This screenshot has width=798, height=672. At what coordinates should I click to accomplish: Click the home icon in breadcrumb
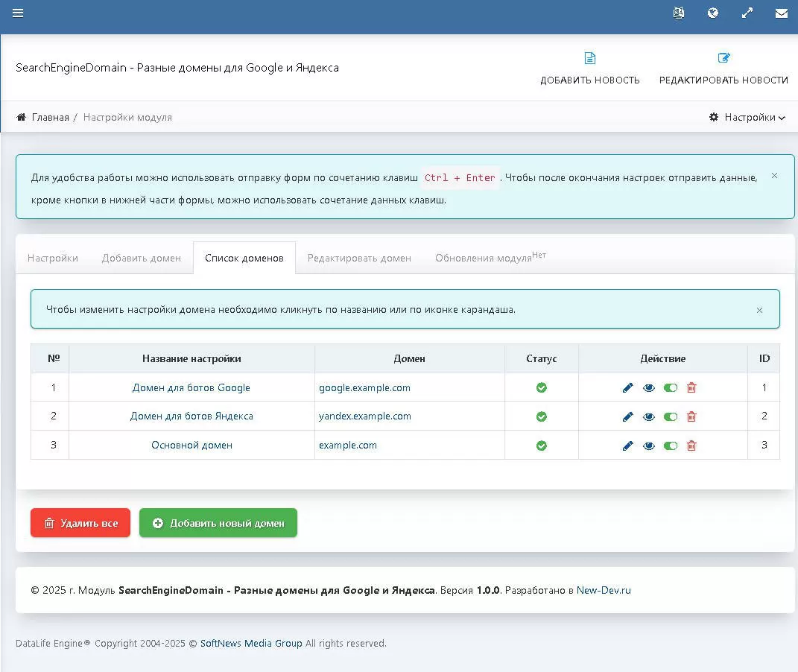coord(21,117)
